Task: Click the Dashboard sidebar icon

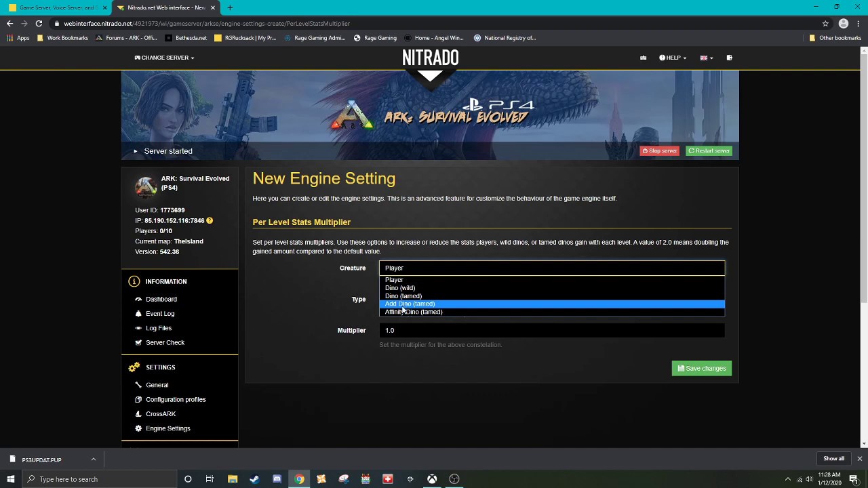Action: (138, 299)
